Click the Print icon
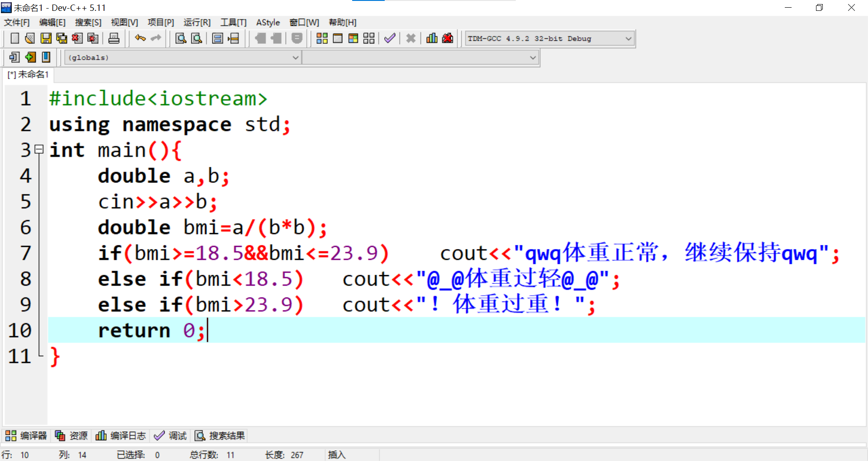The height and width of the screenshot is (461, 868). pos(114,38)
